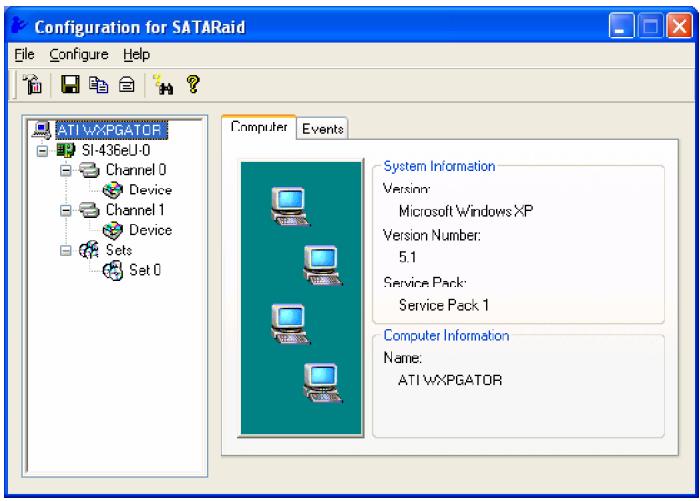
Task: Select the Sets label in tree
Action: [x=119, y=250]
